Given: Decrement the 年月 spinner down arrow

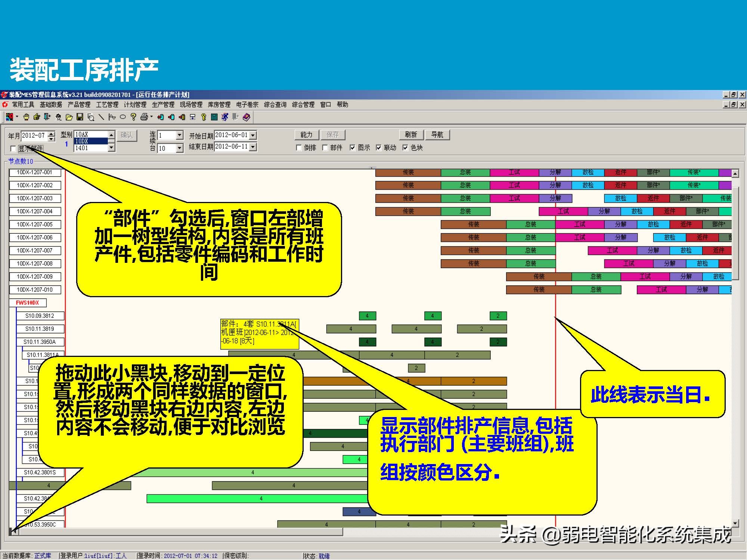Looking at the screenshot, I should click(x=52, y=138).
